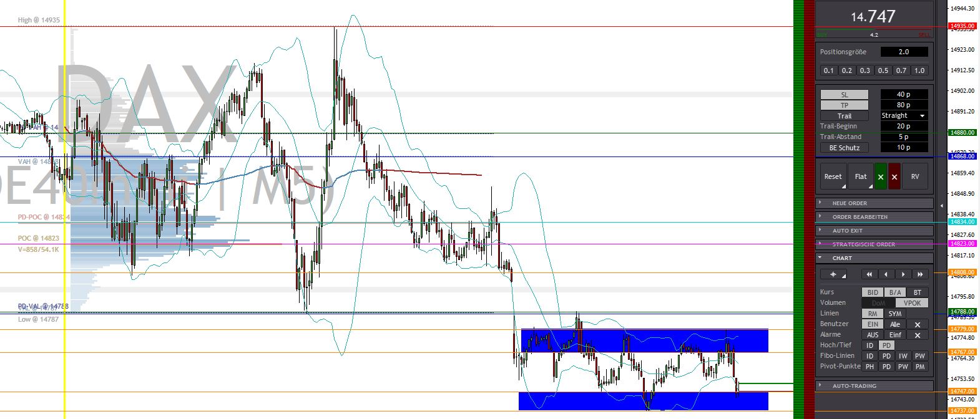Image resolution: width=980 pixels, height=419 pixels.
Task: Toggle the Trail button
Action: 845,116
